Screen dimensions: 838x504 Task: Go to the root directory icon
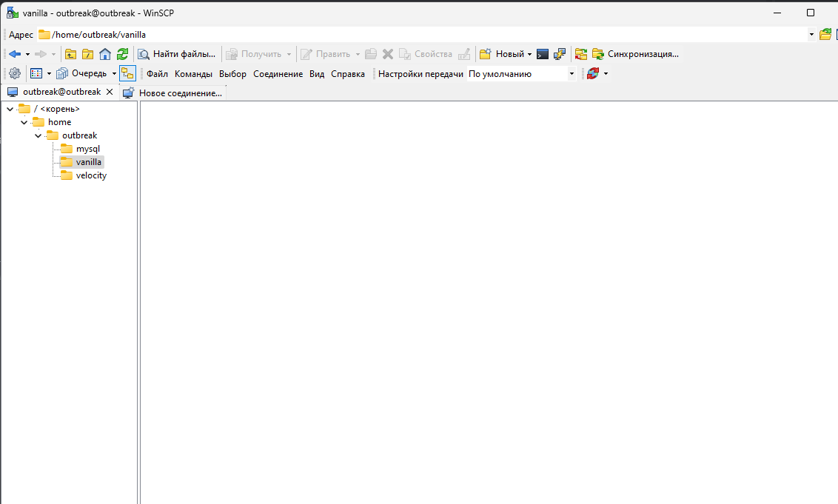tap(87, 54)
